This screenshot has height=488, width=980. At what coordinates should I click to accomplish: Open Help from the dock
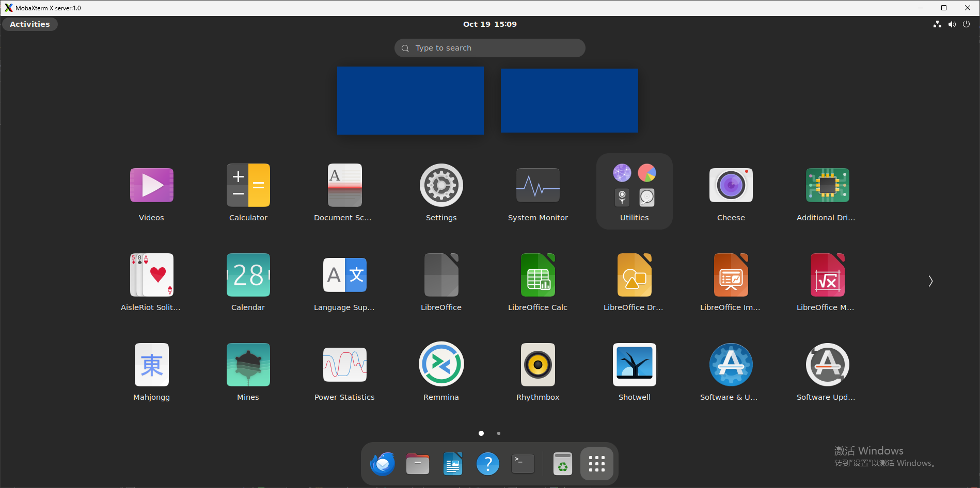(x=488, y=464)
